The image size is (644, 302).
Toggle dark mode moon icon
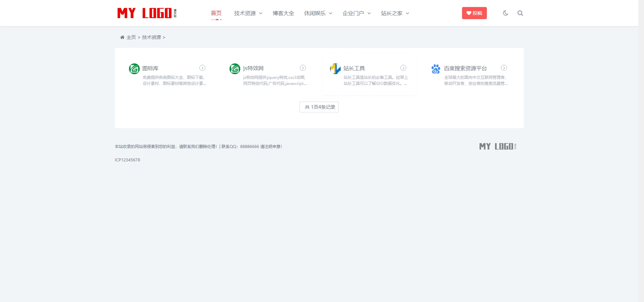tap(506, 13)
